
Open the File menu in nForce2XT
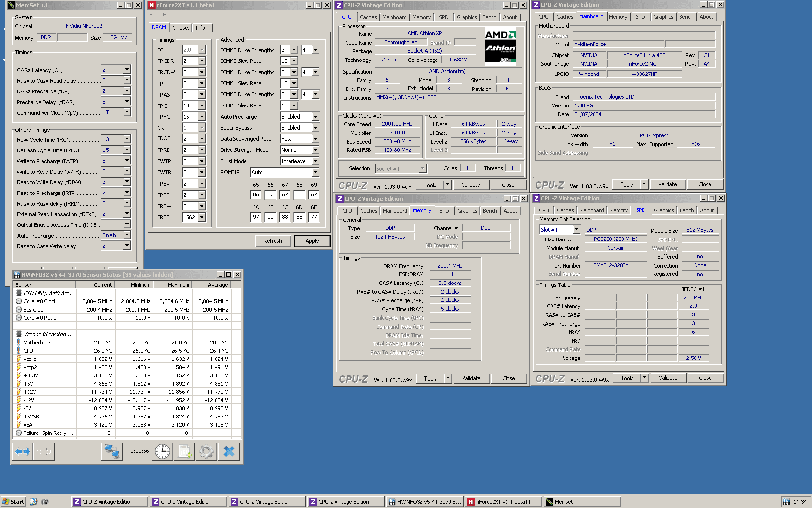pos(153,15)
